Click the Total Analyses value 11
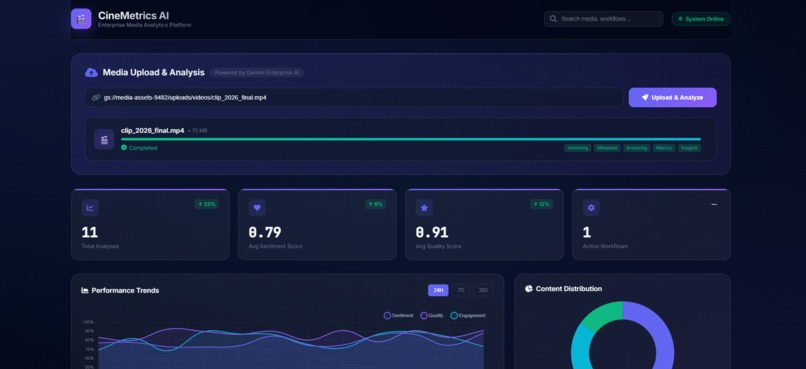Viewport: 806px width, 369px height. tap(89, 233)
